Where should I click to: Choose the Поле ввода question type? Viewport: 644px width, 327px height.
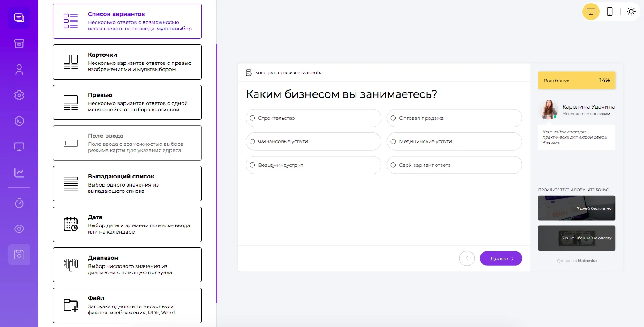tap(127, 143)
